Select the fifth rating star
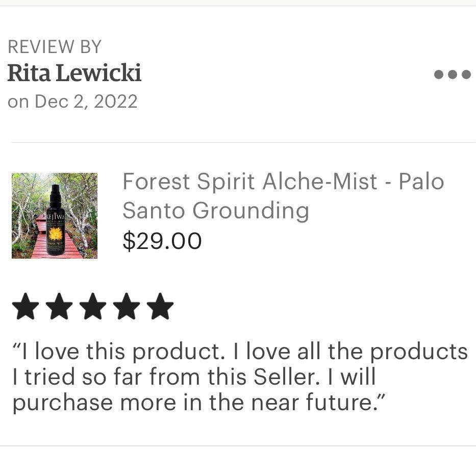The height and width of the screenshot is (476, 476). point(160,306)
